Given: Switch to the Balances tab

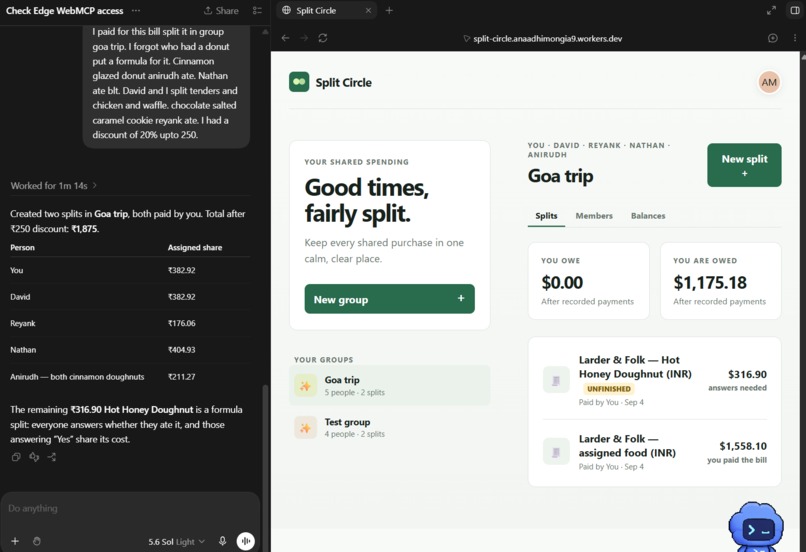Looking at the screenshot, I should (x=648, y=216).
